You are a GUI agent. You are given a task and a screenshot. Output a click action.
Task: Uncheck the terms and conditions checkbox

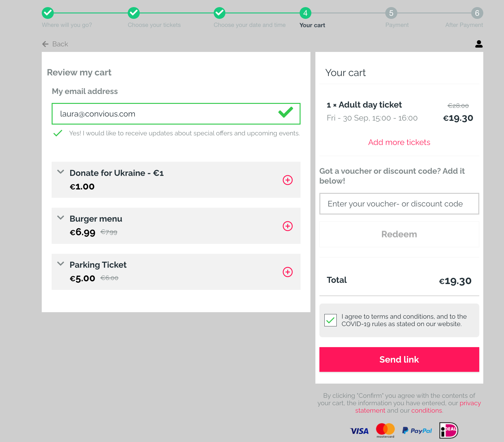[x=330, y=320]
